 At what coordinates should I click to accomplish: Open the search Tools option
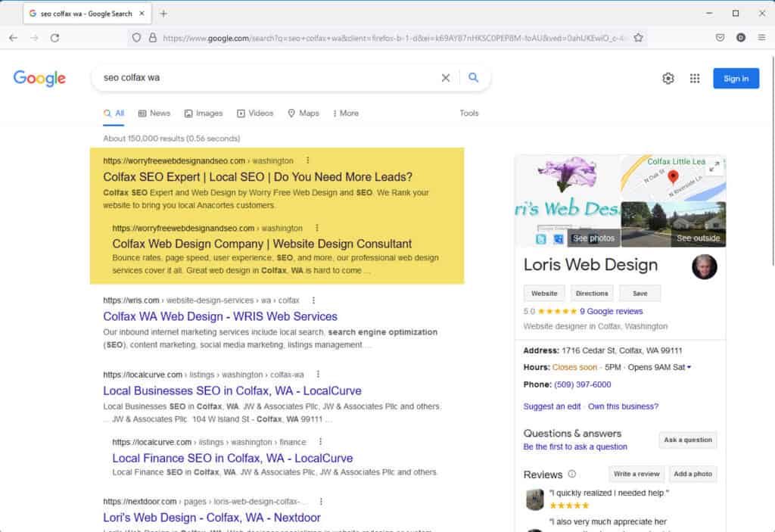pyautogui.click(x=469, y=114)
